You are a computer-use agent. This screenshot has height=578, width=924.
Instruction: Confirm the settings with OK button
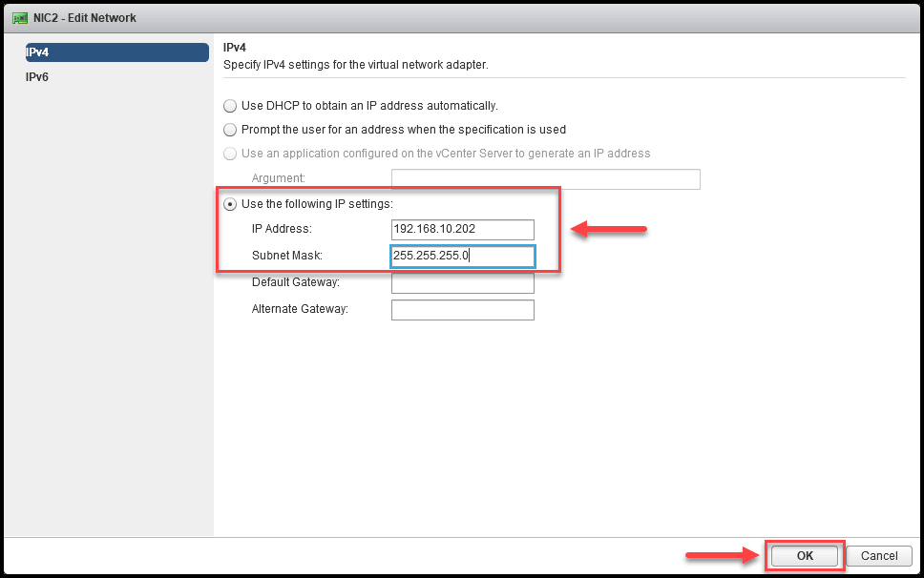(805, 556)
